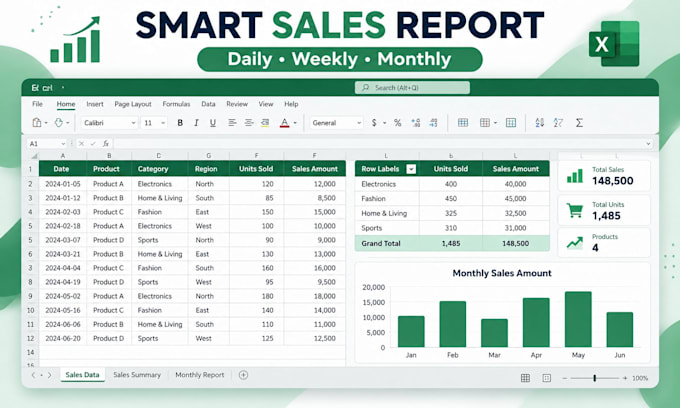
Task: Open font color dropdown arrow
Action: [x=295, y=123]
